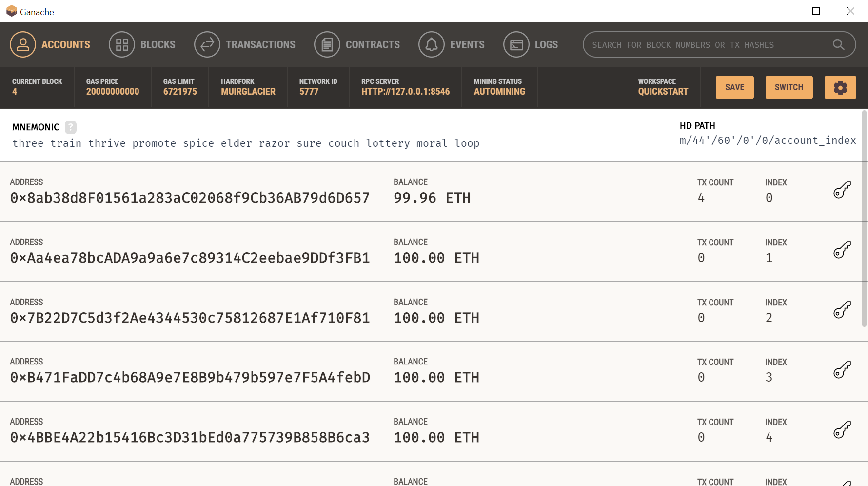Click the MUIRGLACIER hardfork value
This screenshot has height=486, width=868.
click(248, 91)
